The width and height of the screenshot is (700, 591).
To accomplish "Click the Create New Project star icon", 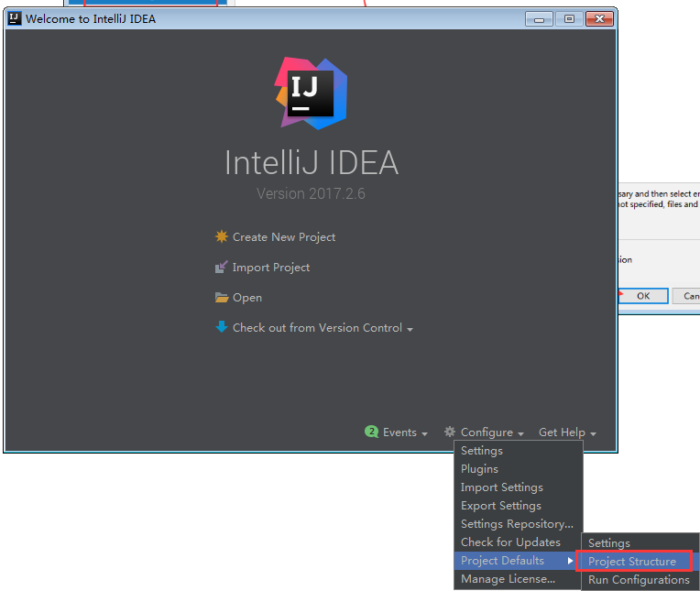I will [x=222, y=236].
